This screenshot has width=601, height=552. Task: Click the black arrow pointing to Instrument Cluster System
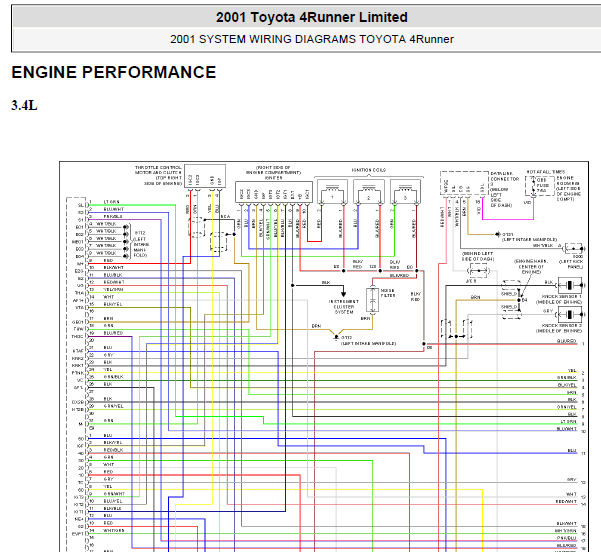[x=343, y=292]
